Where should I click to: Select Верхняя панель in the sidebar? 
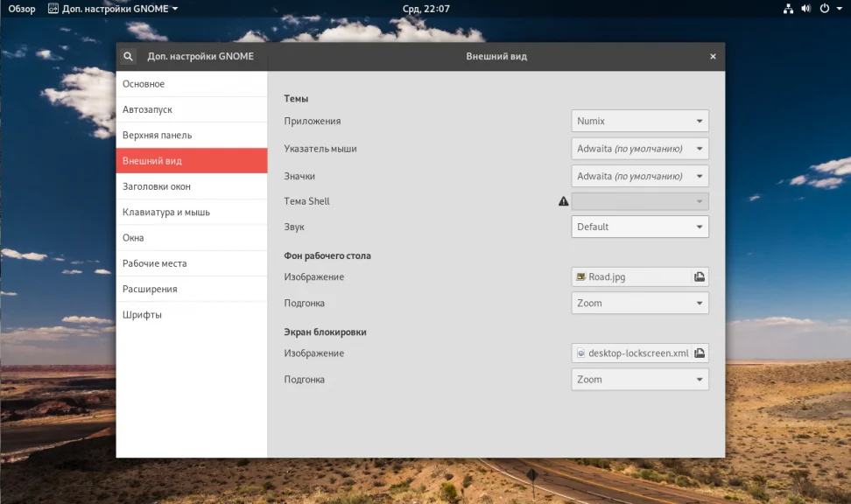[x=192, y=135]
